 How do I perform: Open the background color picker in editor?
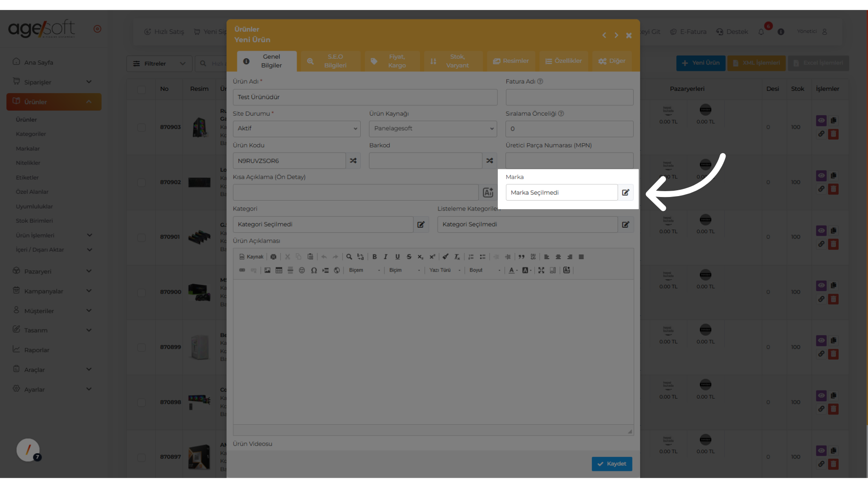(x=527, y=270)
